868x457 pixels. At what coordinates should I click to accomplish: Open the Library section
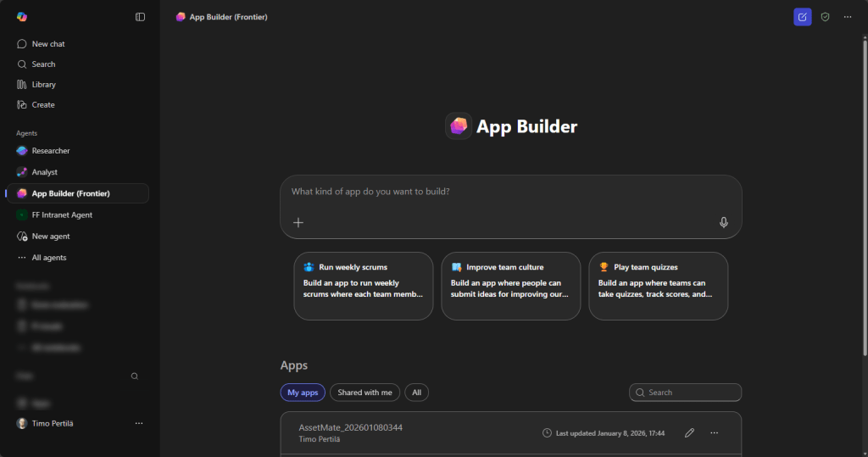click(43, 85)
